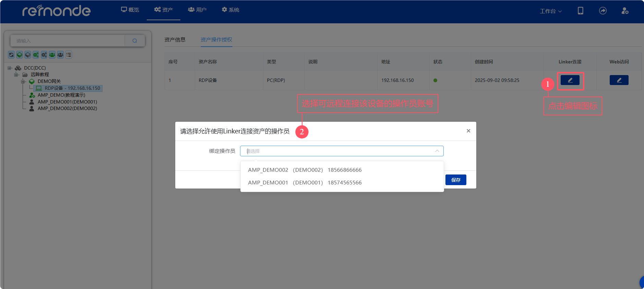
Task: Open the mobile device icon in header
Action: click(x=580, y=11)
